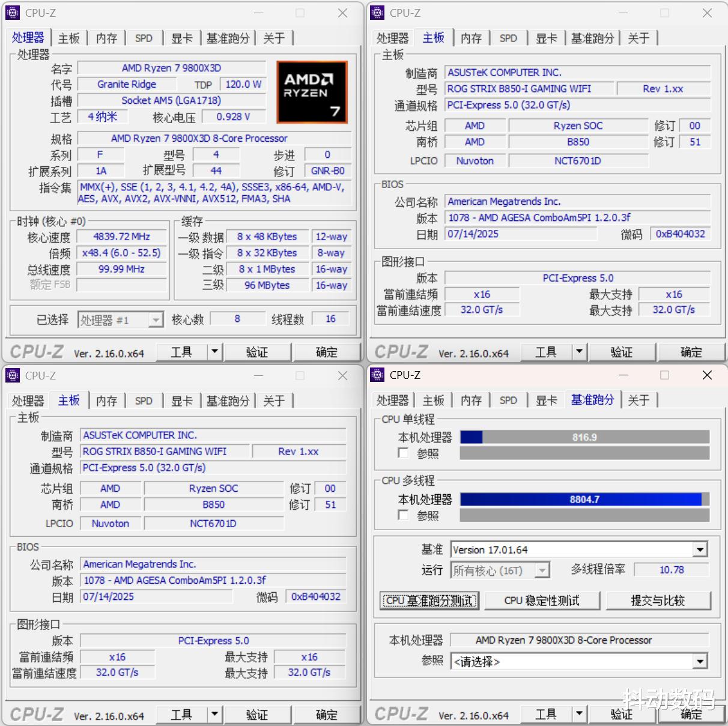Close the bottom-right CPU-Z benchmark window
This screenshot has width=728, height=726.
[x=707, y=375]
